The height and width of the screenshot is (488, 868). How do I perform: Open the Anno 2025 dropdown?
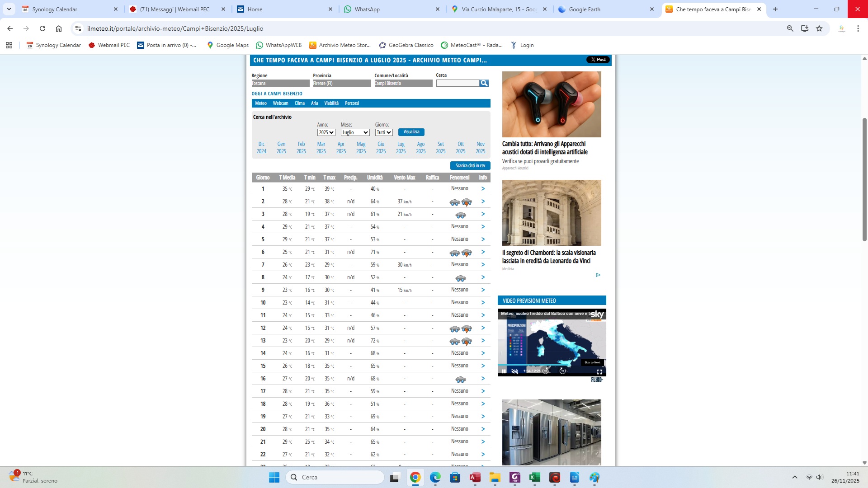(x=326, y=132)
